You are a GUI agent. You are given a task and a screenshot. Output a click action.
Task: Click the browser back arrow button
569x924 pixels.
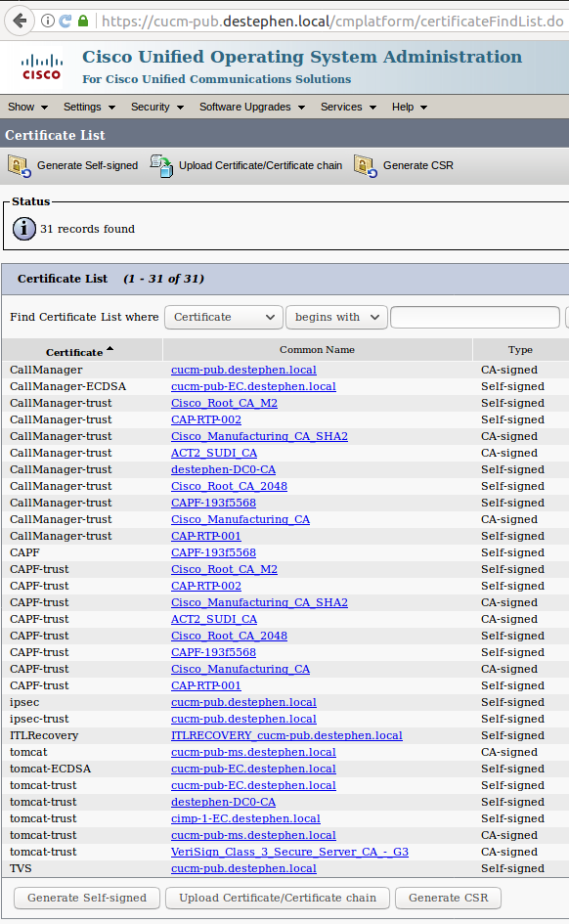pyautogui.click(x=20, y=22)
